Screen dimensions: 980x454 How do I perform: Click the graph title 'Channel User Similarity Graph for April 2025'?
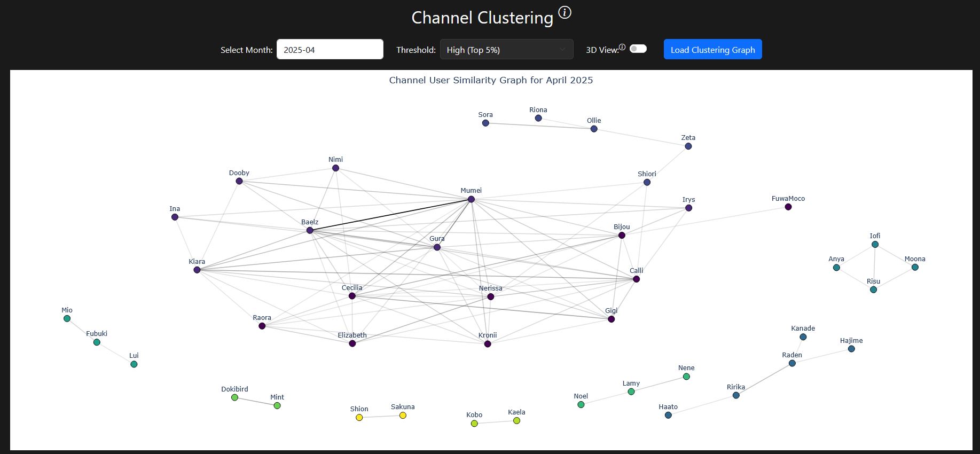491,80
